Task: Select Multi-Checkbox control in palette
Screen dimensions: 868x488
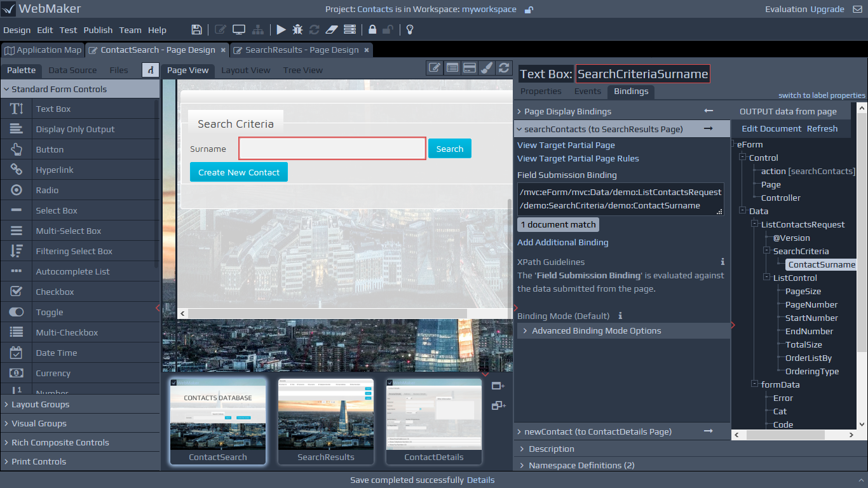Action: (x=79, y=332)
